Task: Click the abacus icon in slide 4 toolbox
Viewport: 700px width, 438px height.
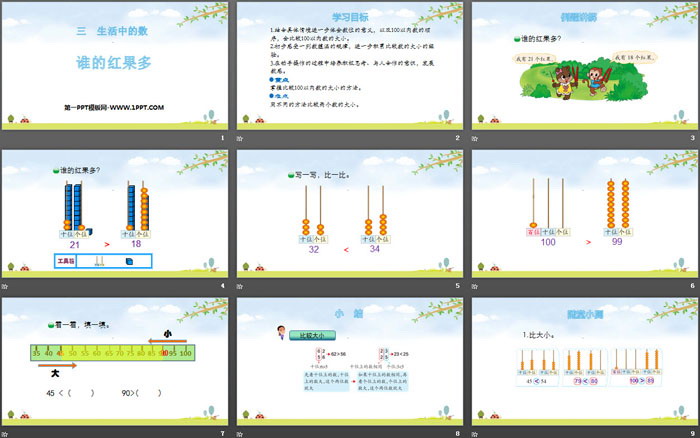Action: click(100, 261)
